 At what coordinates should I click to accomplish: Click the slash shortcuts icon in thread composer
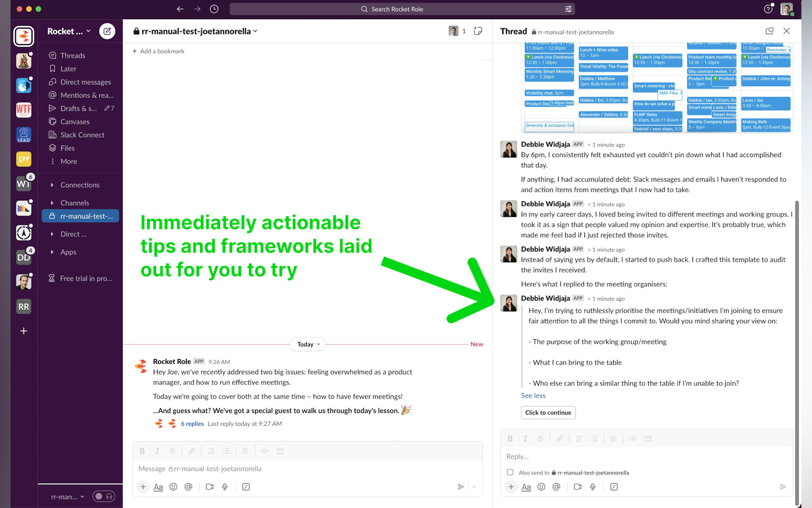pyautogui.click(x=613, y=487)
